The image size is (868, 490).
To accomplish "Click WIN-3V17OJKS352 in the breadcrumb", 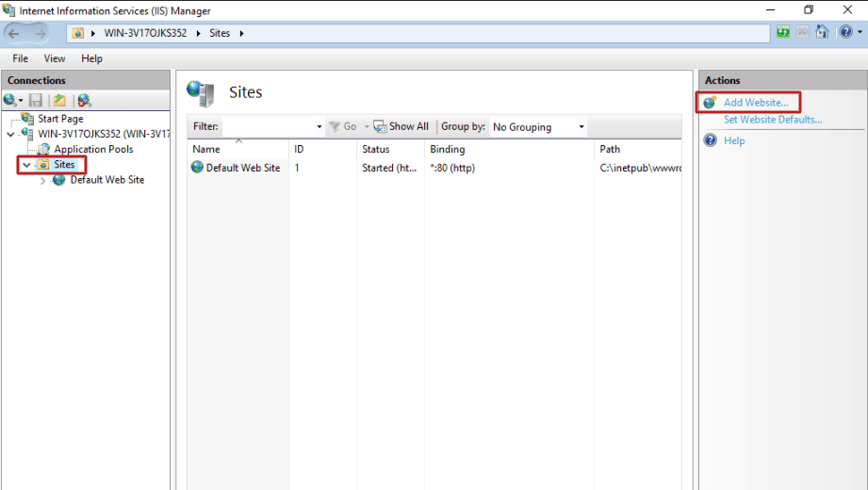I will (x=145, y=33).
